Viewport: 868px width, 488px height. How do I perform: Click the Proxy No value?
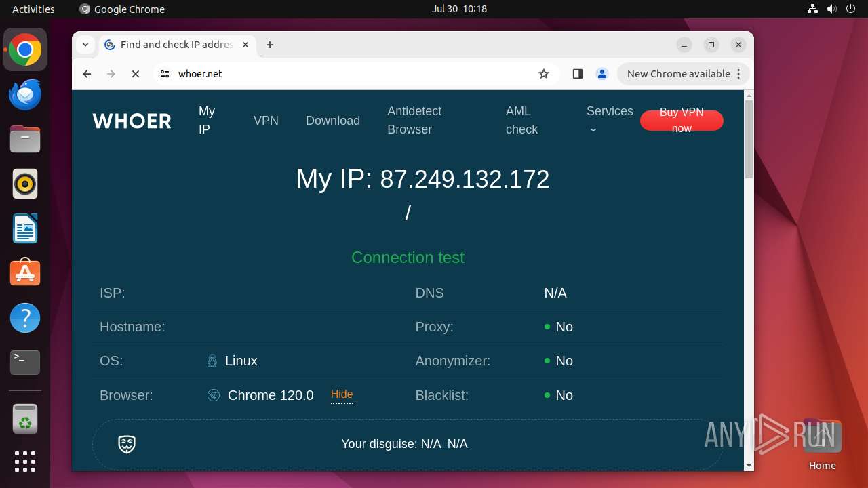pos(564,327)
